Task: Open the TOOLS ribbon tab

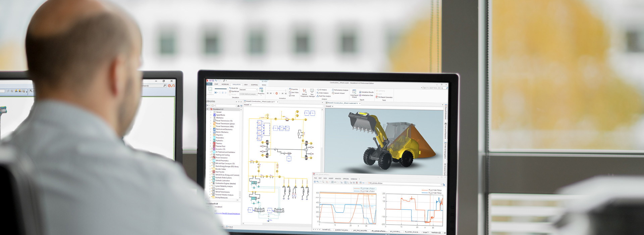Action: click(264, 85)
